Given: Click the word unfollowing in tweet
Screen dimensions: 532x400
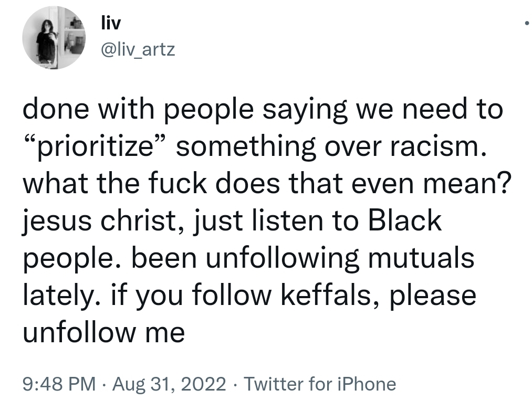Looking at the screenshot, I should (283, 258).
